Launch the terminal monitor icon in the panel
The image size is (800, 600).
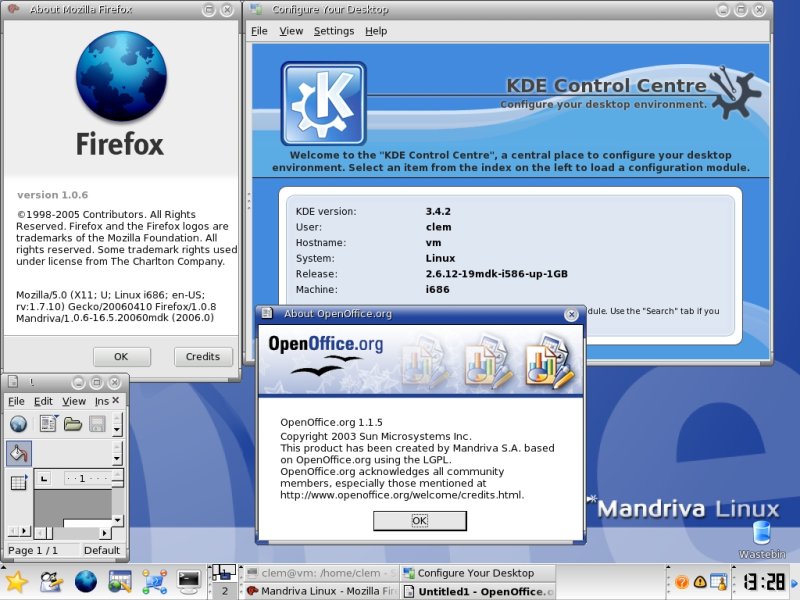[x=189, y=582]
